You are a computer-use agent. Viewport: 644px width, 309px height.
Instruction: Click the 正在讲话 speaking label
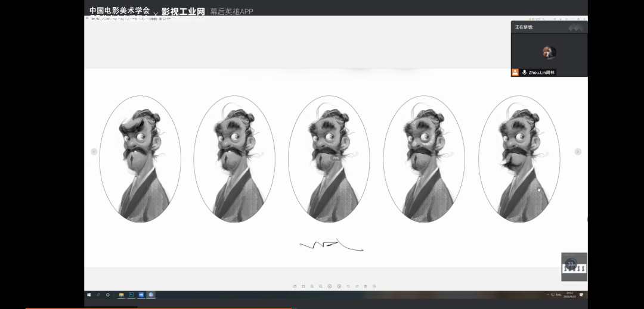524,27
